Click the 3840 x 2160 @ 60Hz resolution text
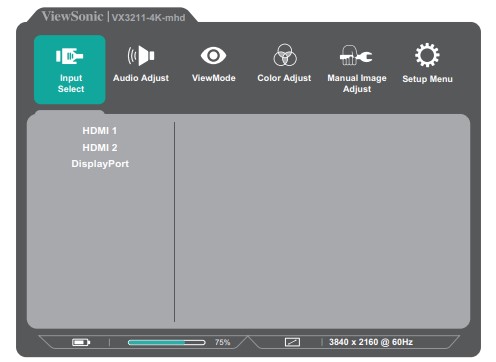496x362 pixels. [371, 342]
